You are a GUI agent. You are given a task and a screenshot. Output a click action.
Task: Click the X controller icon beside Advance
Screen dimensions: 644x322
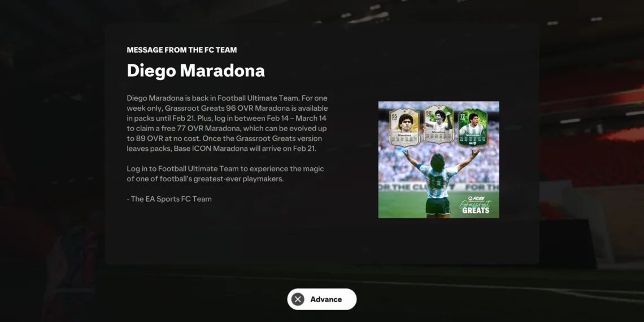[x=298, y=299]
